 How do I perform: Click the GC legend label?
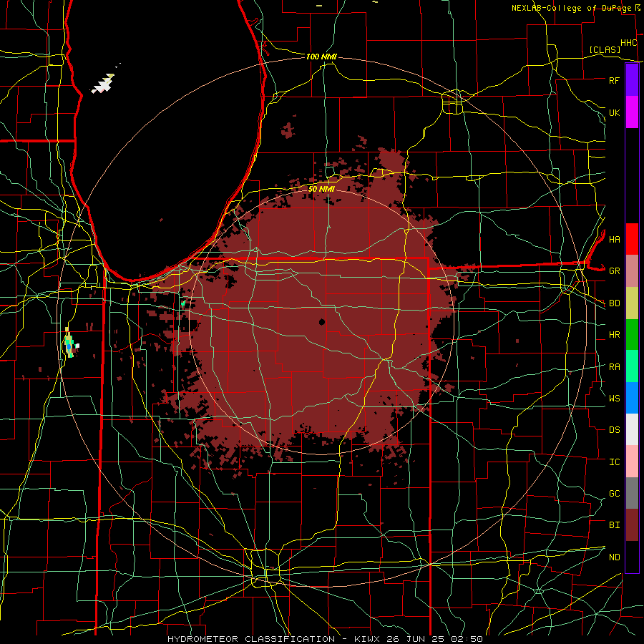point(614,494)
